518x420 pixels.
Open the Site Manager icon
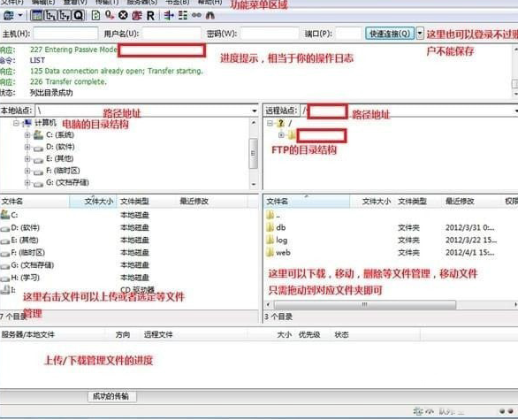tap(9, 15)
